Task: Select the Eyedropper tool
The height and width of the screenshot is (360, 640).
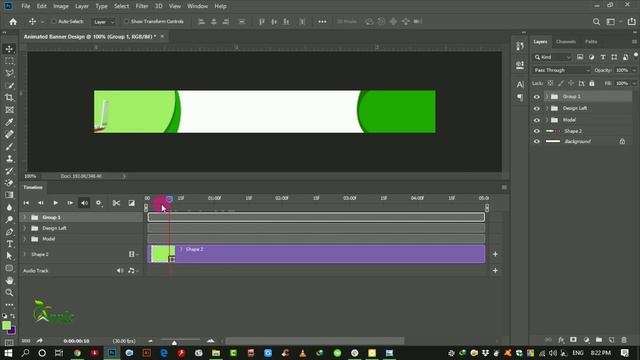Action: (x=9, y=122)
